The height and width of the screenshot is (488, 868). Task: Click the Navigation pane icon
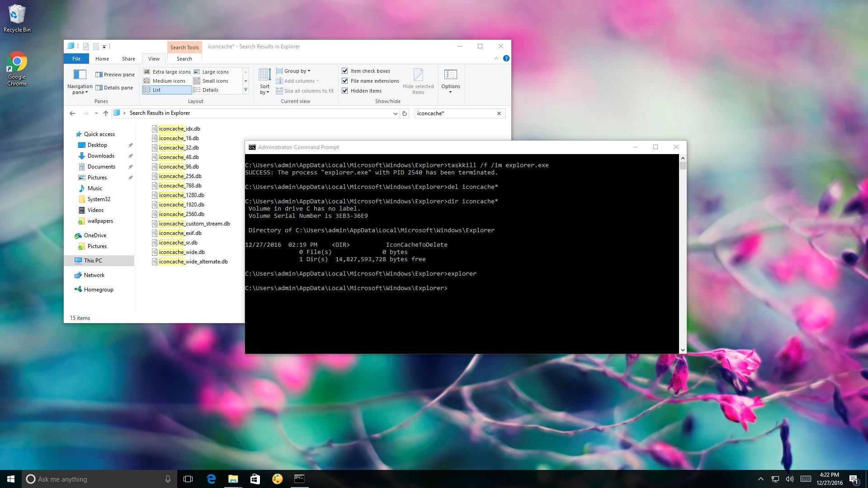(79, 73)
